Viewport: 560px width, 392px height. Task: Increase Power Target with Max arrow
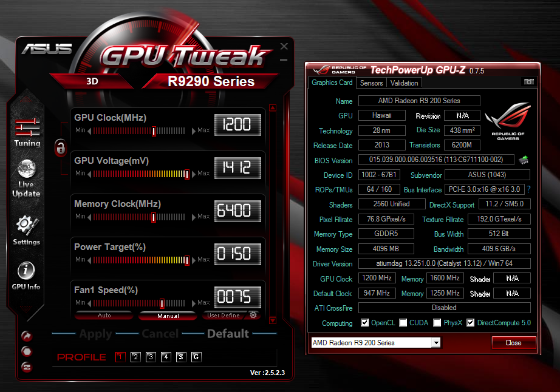pos(194,260)
